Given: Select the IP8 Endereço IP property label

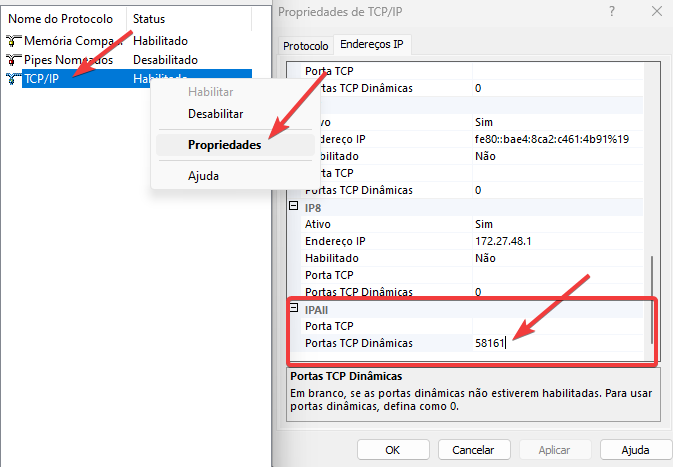Looking at the screenshot, I should (x=335, y=241).
